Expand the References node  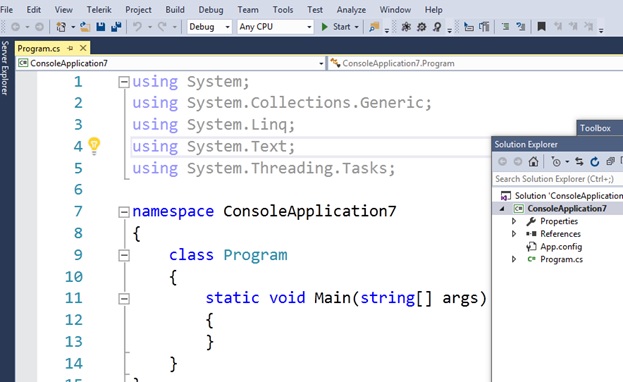pos(514,234)
